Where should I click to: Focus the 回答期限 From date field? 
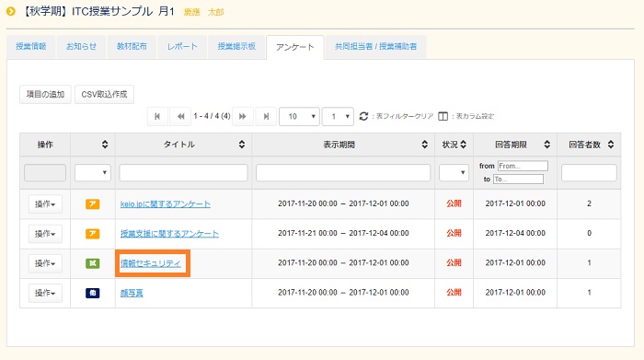point(523,166)
